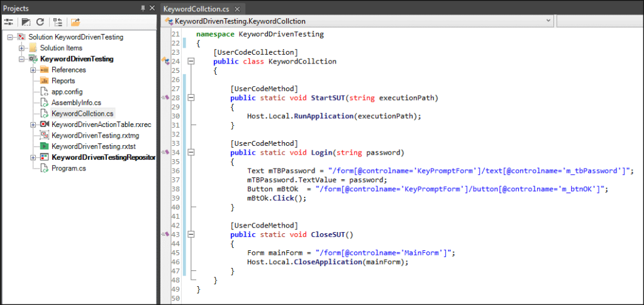Click the [UserCodeCollection] attribute on line 23
The height and width of the screenshot is (305, 644).
pos(255,52)
